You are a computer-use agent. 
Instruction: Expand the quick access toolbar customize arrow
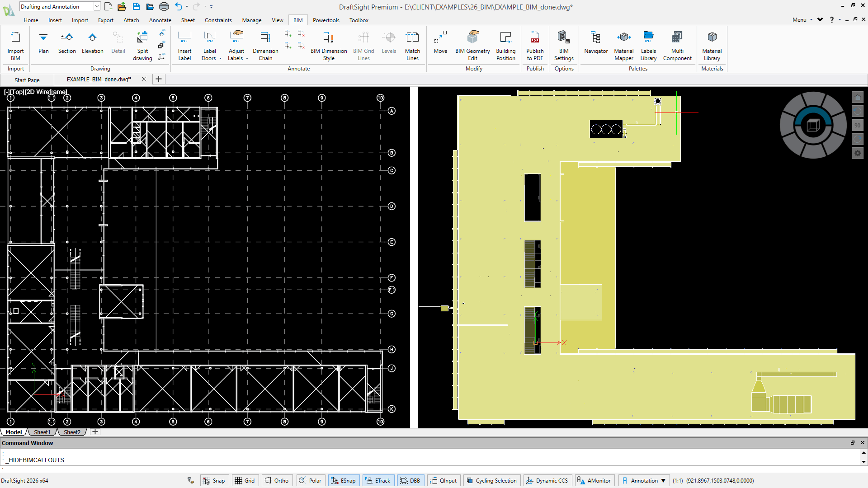[x=212, y=6]
